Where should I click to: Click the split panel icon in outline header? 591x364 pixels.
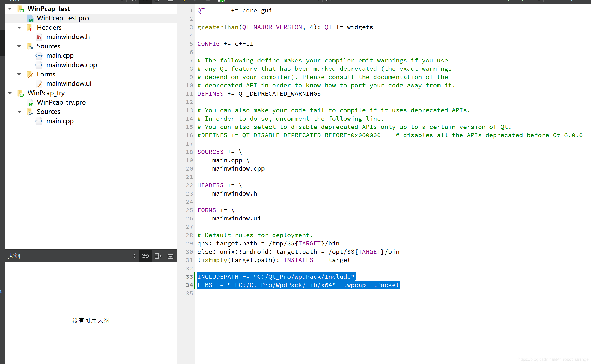coord(158,256)
